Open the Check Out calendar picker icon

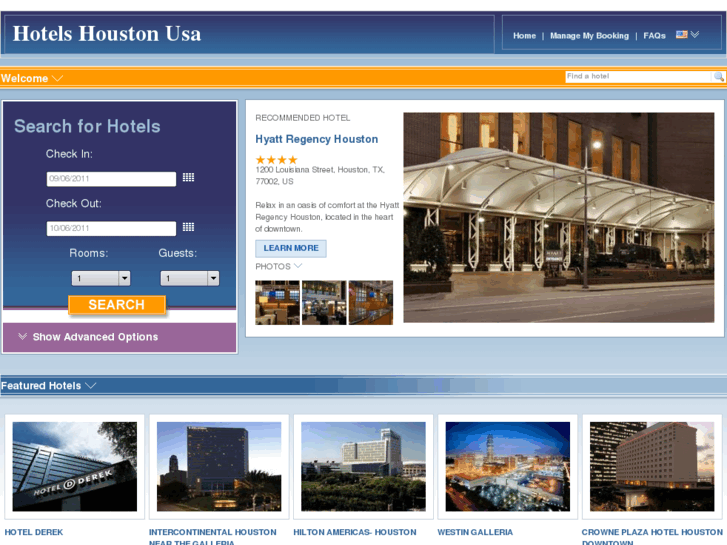188,227
